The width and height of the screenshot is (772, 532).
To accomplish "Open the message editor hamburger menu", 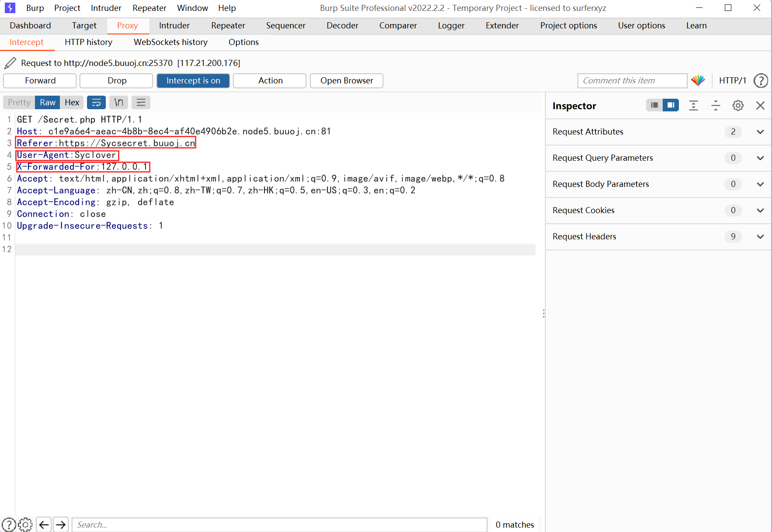I will pos(141,102).
